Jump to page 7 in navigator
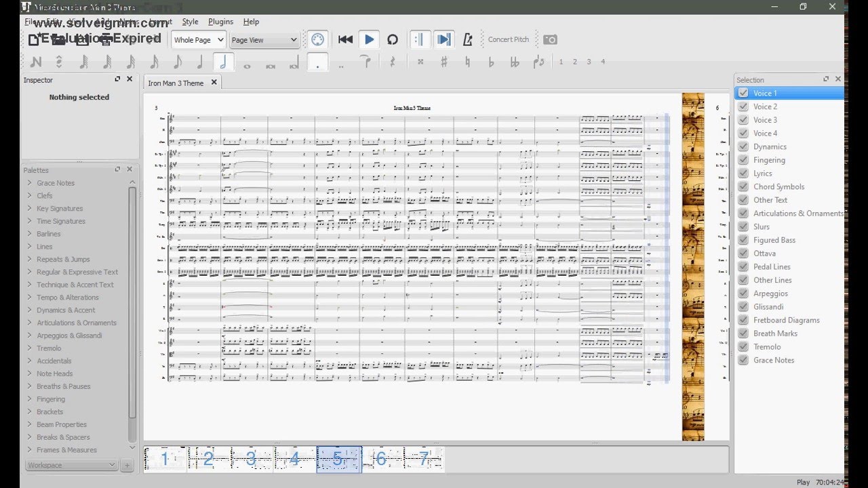 [424, 460]
